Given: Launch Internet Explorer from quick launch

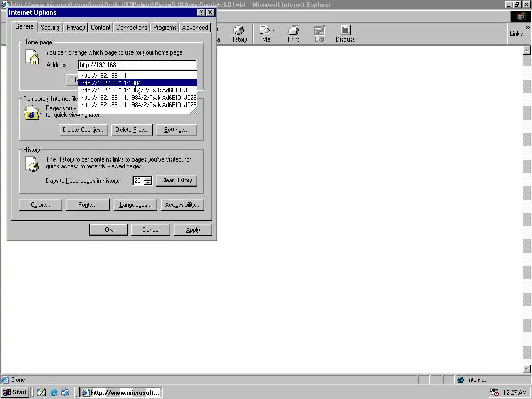Looking at the screenshot, I should click(x=54, y=393).
